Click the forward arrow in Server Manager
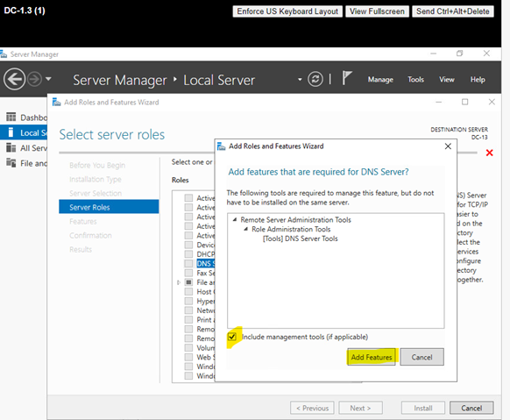The image size is (510, 420). coord(34,80)
